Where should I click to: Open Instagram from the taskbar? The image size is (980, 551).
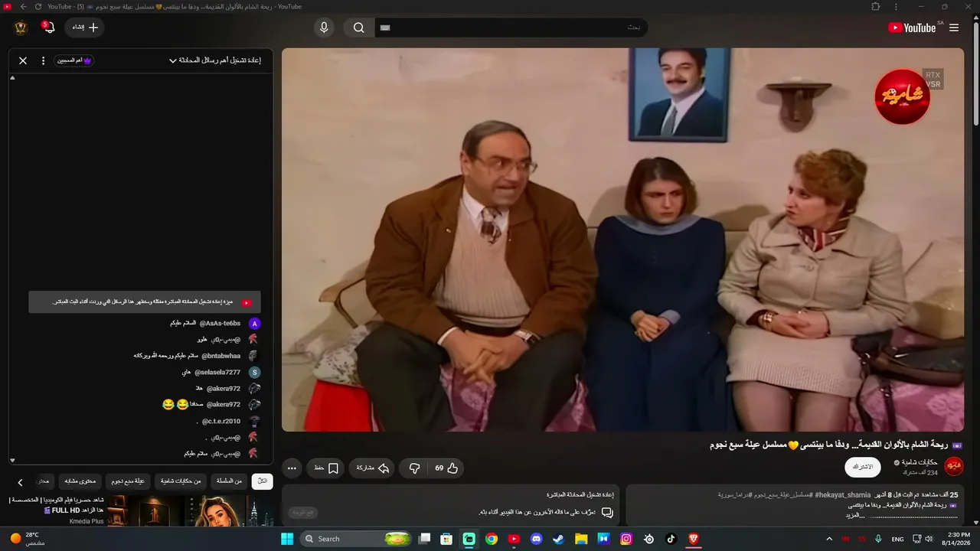click(626, 539)
